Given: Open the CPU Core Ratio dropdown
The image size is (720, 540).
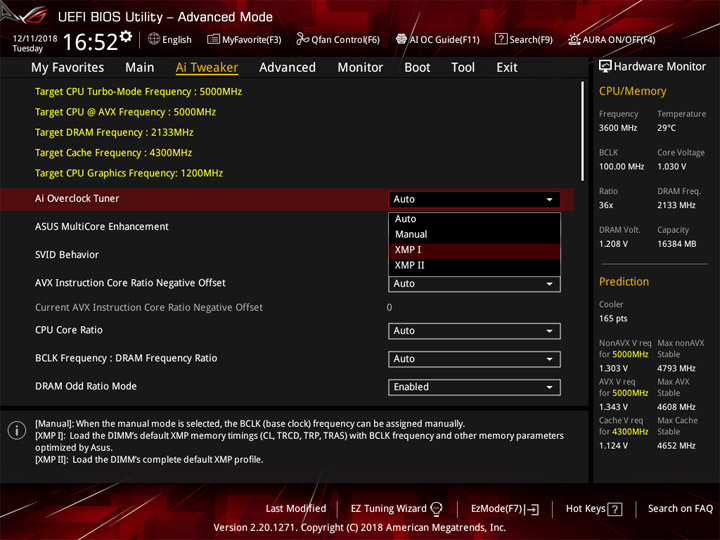Looking at the screenshot, I should 474,331.
